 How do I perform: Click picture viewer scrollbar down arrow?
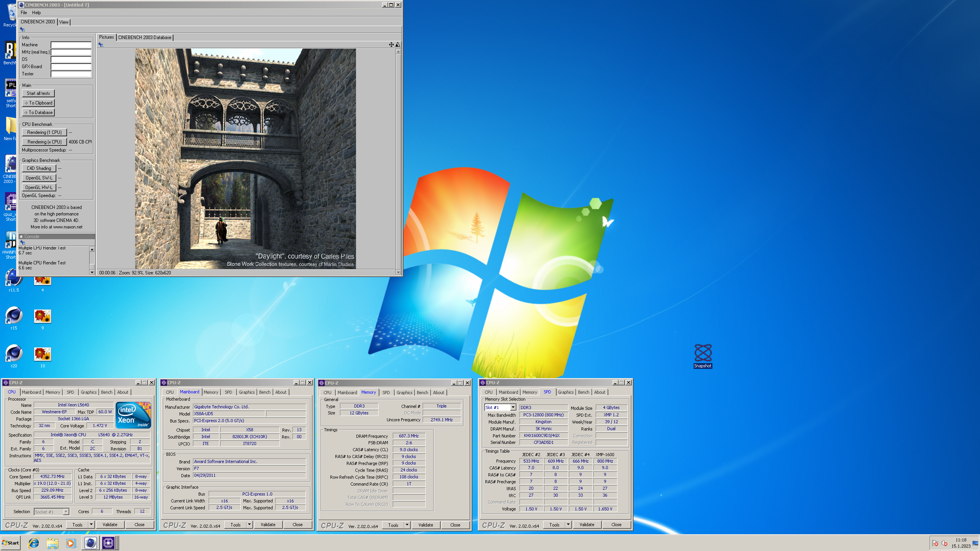point(398,272)
